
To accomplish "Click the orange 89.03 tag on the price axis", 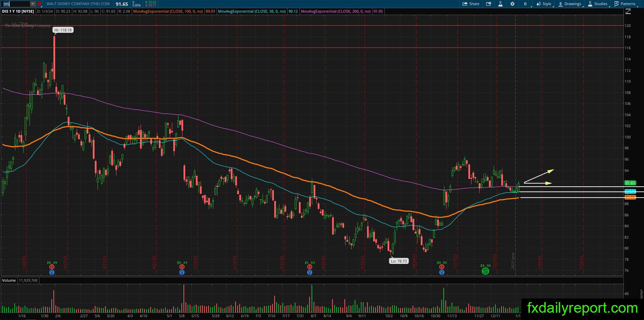I will tap(630, 197).
